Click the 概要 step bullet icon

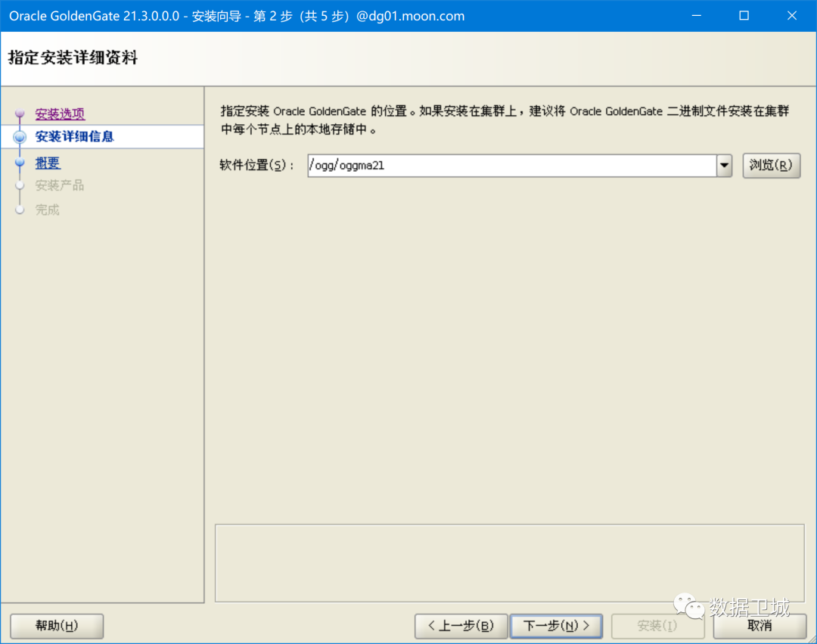(x=20, y=163)
